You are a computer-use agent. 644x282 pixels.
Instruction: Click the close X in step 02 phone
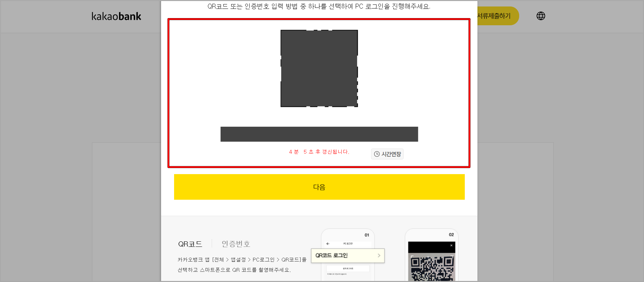coord(451,245)
